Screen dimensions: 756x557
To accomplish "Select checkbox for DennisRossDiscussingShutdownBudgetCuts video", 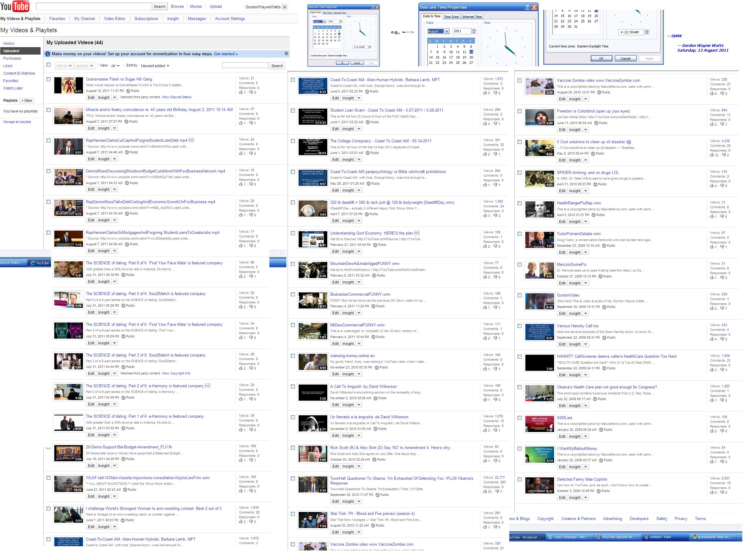I will 49,171.
